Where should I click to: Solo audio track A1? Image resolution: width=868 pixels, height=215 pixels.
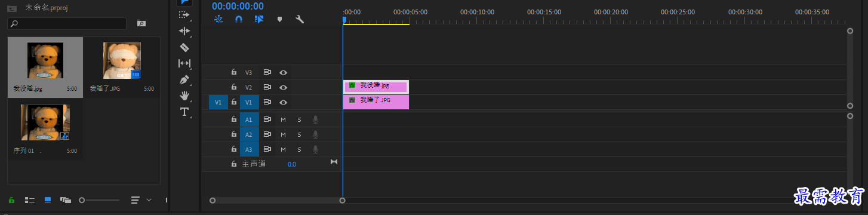[299, 119]
